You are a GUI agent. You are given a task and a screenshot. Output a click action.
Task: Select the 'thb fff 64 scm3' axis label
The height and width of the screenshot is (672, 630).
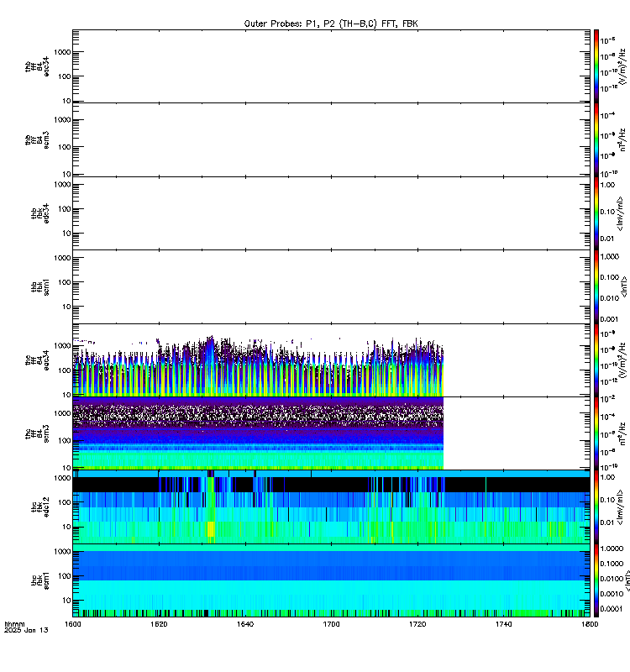37,139
